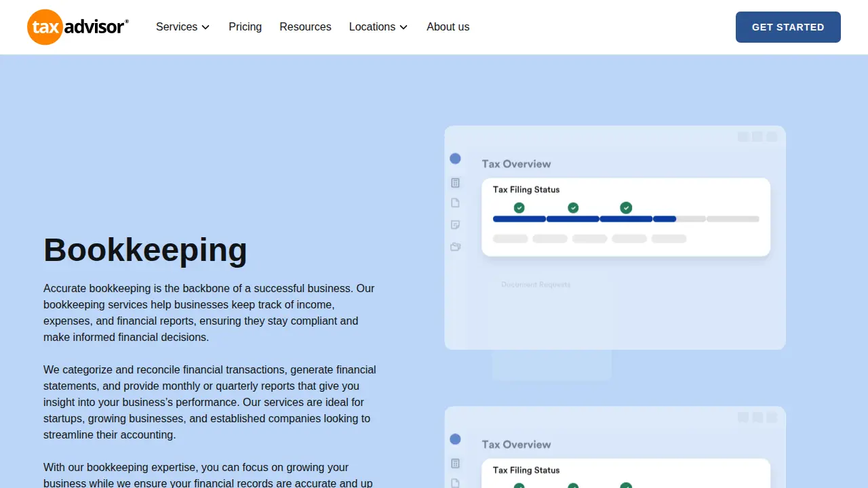
Task: Open the Pricing page
Action: pyautogui.click(x=245, y=27)
